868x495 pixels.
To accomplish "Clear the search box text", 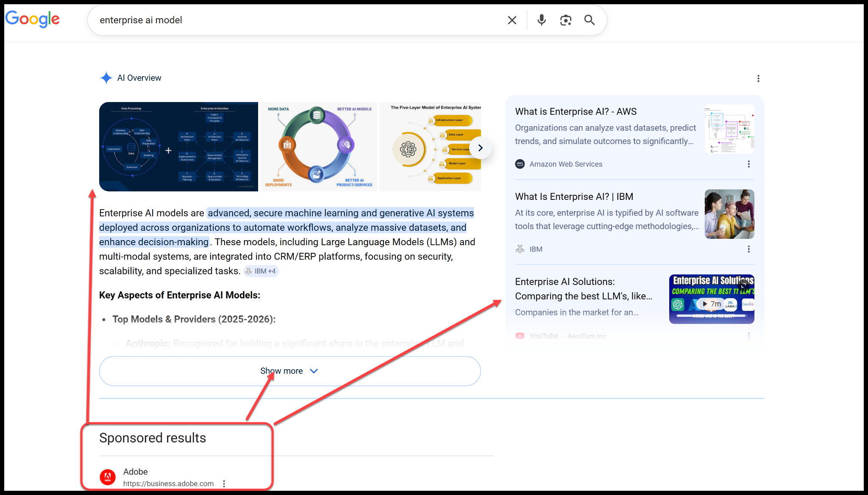I will [512, 20].
